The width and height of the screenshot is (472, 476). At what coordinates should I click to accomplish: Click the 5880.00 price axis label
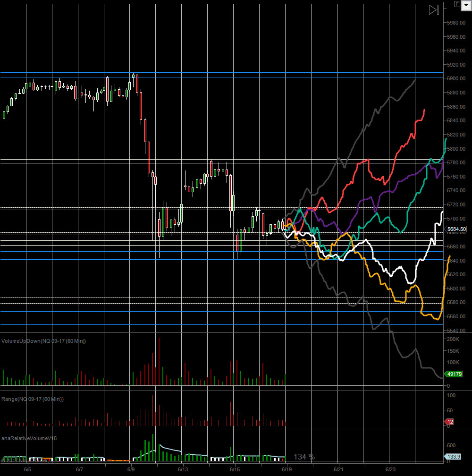[x=456, y=93]
